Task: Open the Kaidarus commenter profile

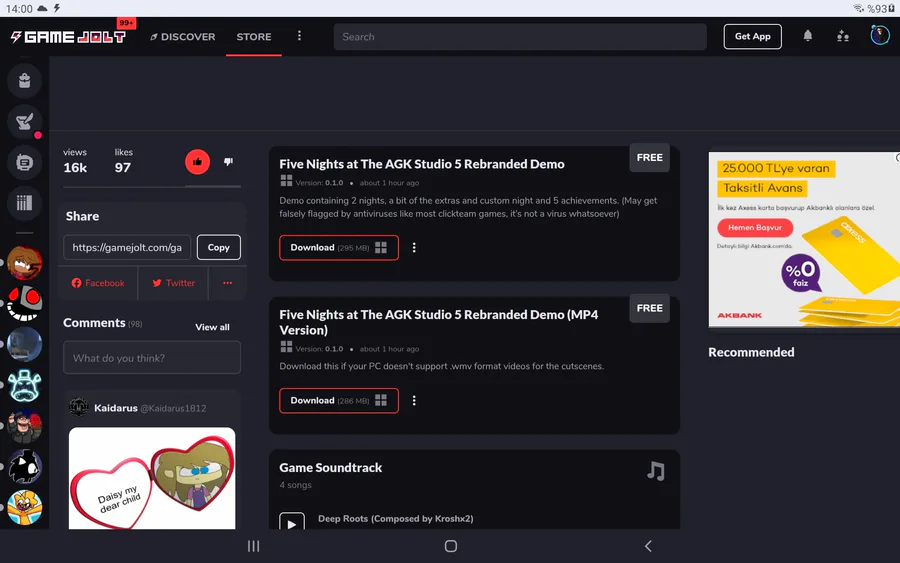Action: [x=115, y=408]
